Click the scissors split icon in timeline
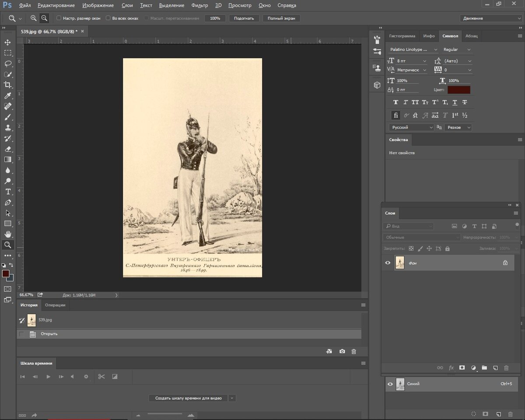This screenshot has width=525, height=420. 101,376
